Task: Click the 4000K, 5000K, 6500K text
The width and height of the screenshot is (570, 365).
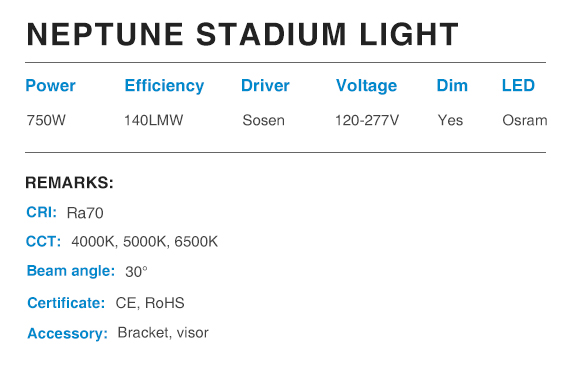Action: [x=145, y=242]
